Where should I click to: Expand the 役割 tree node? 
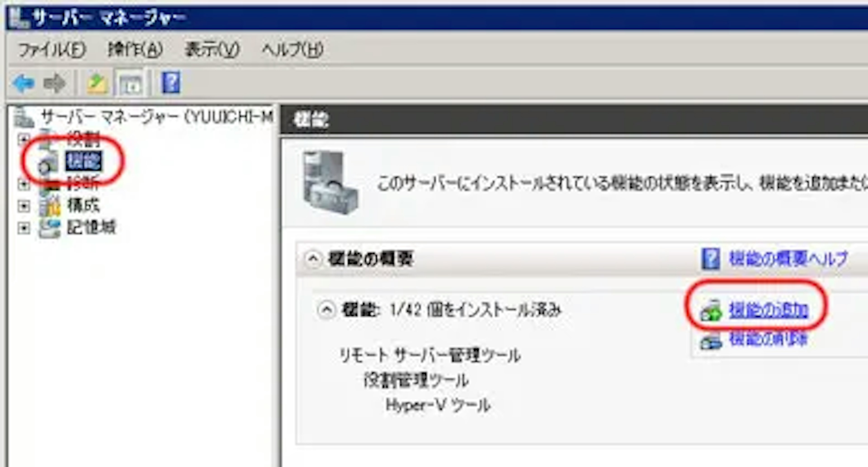[x=24, y=138]
